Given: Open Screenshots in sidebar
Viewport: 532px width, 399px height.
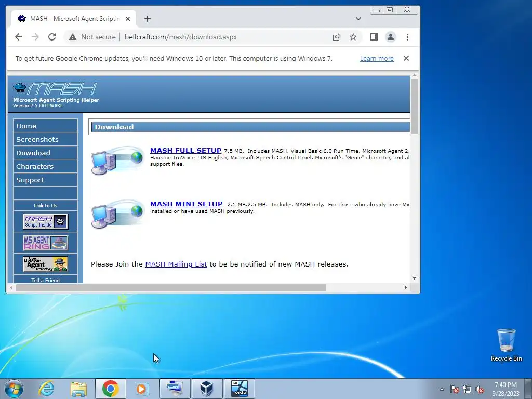Looking at the screenshot, I should (x=46, y=139).
